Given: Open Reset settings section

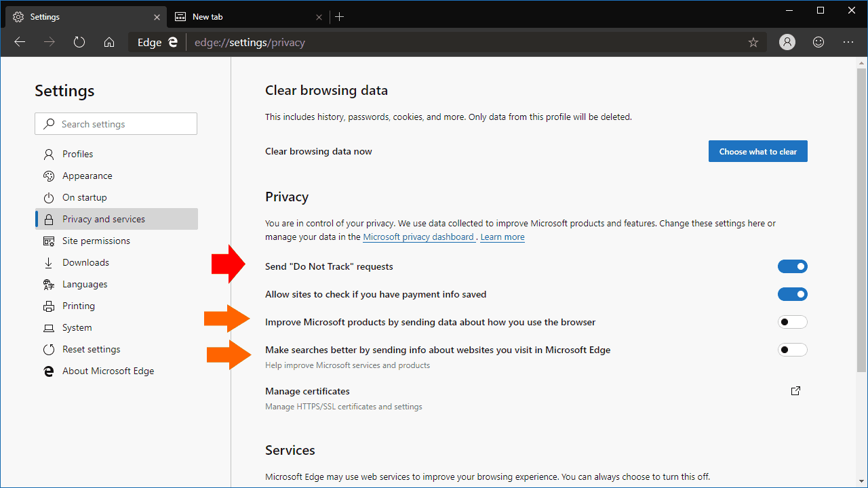Looking at the screenshot, I should coord(116,349).
